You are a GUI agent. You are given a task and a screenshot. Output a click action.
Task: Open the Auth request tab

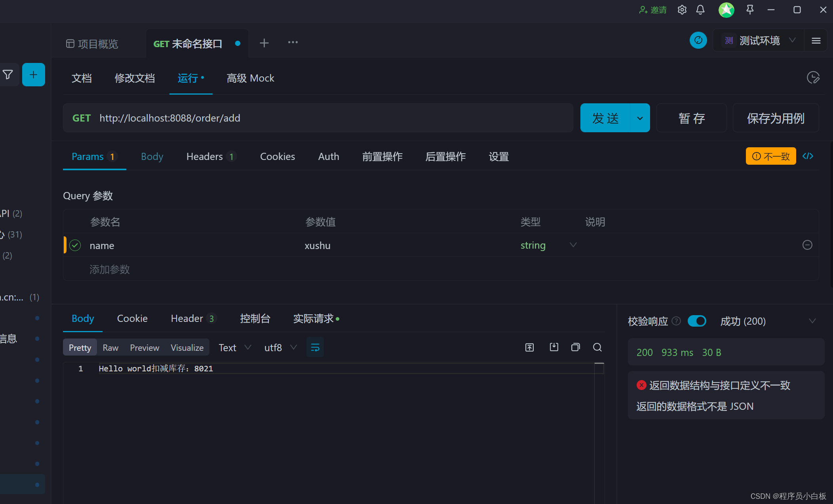329,157
